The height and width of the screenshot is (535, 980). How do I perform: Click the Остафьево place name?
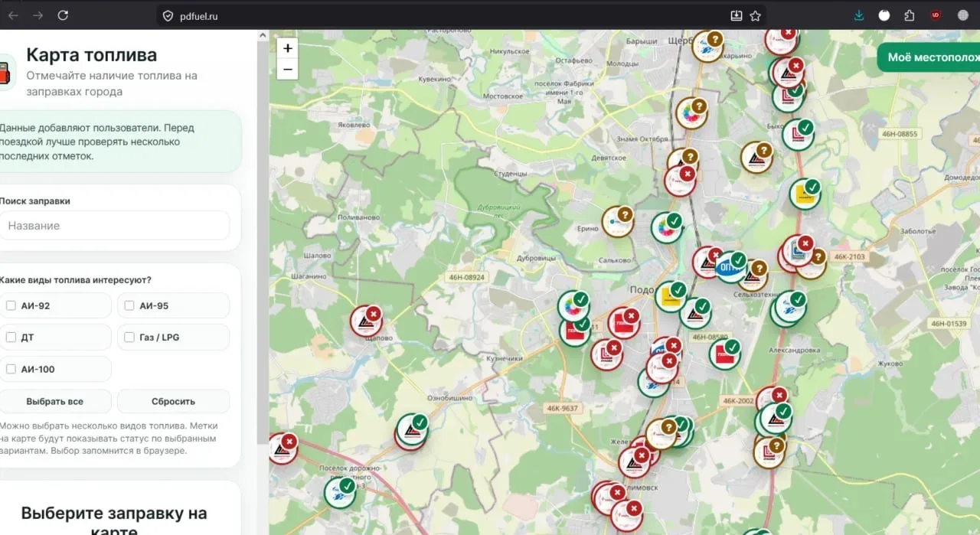coord(573,60)
